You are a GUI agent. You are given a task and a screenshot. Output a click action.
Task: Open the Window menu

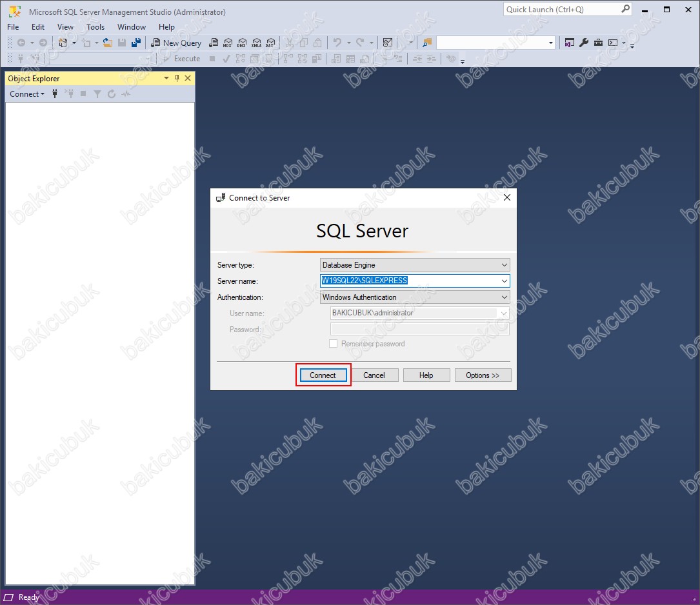(131, 27)
